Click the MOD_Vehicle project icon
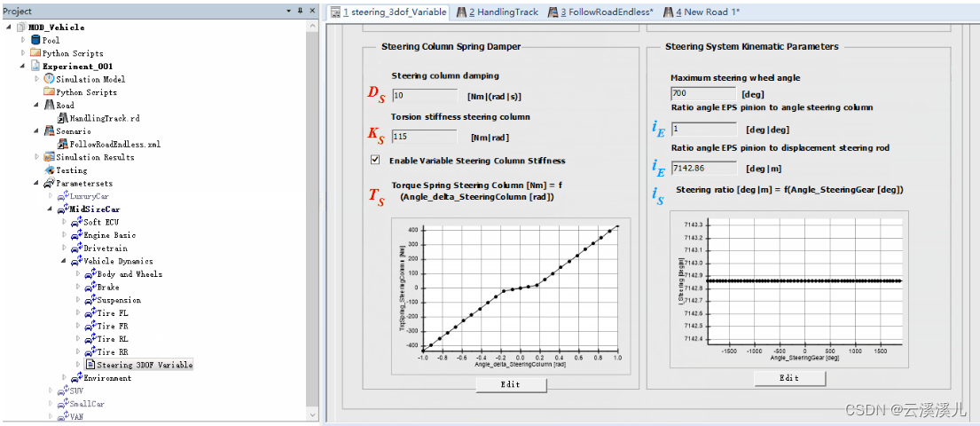Viewport: 980px width, 426px height. [x=21, y=28]
